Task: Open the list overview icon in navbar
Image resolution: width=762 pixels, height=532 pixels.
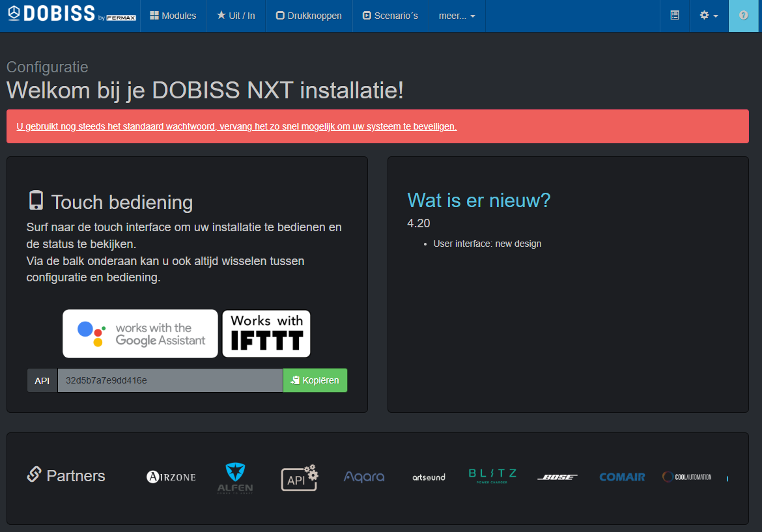Action: tap(675, 16)
